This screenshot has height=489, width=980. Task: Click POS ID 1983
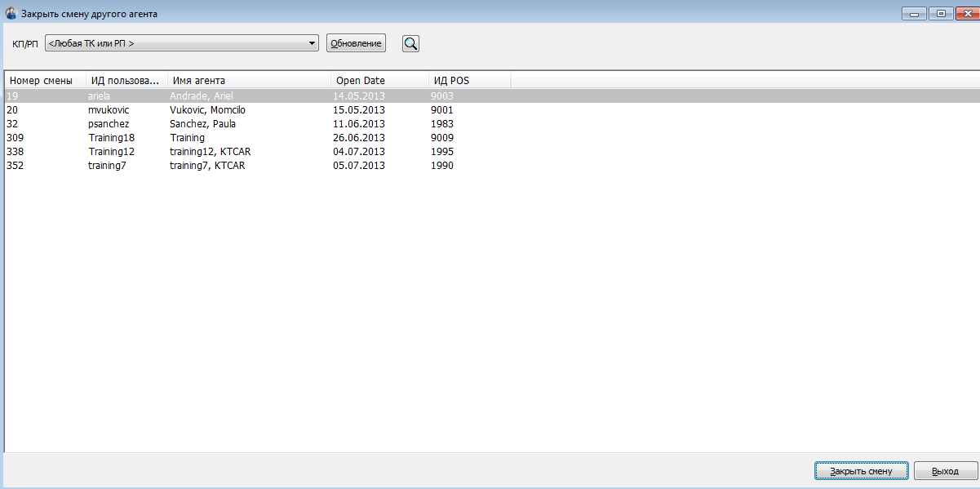[x=441, y=124]
